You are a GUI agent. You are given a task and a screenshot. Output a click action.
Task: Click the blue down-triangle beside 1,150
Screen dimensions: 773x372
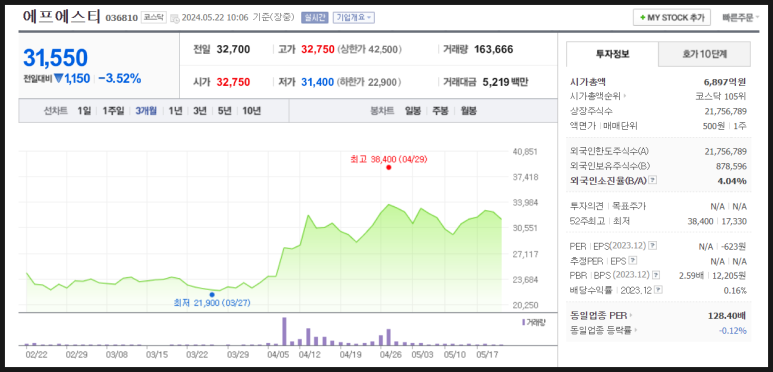pyautogui.click(x=59, y=78)
